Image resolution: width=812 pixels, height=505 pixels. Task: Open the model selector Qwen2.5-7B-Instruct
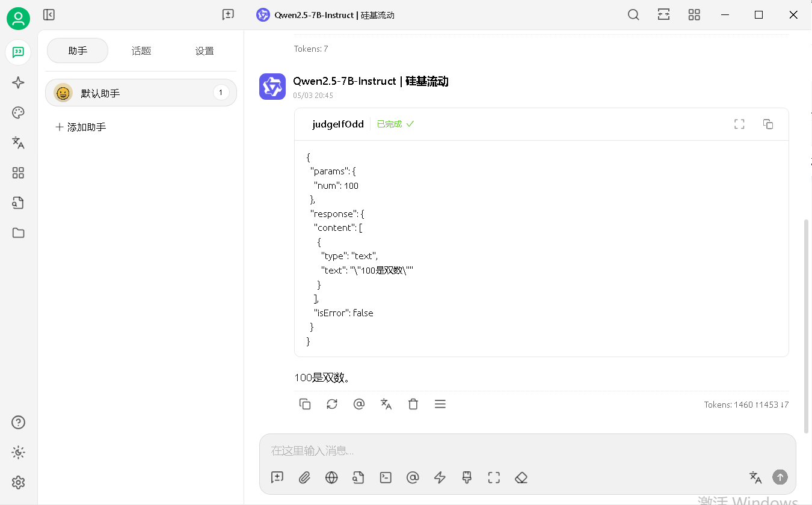pos(325,15)
